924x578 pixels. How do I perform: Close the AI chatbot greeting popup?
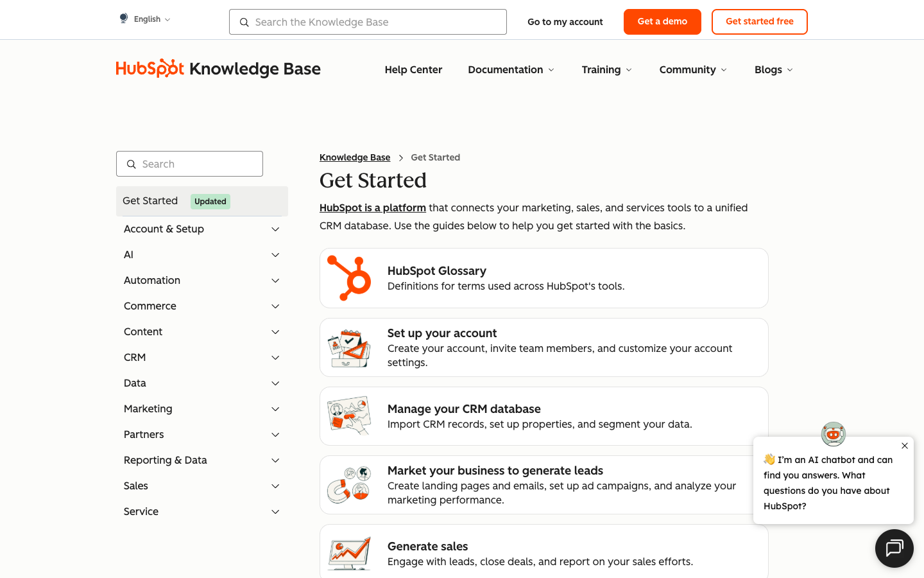(x=905, y=446)
